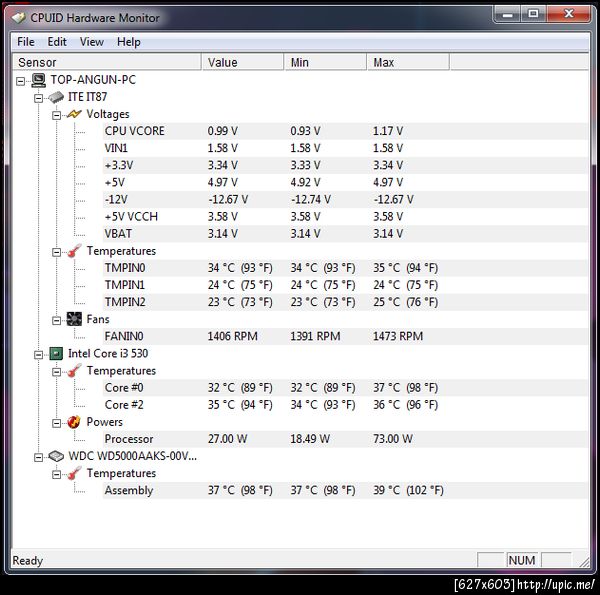Click the thermometer icon under ITE IT87
This screenshot has height=595, width=600.
[x=74, y=251]
